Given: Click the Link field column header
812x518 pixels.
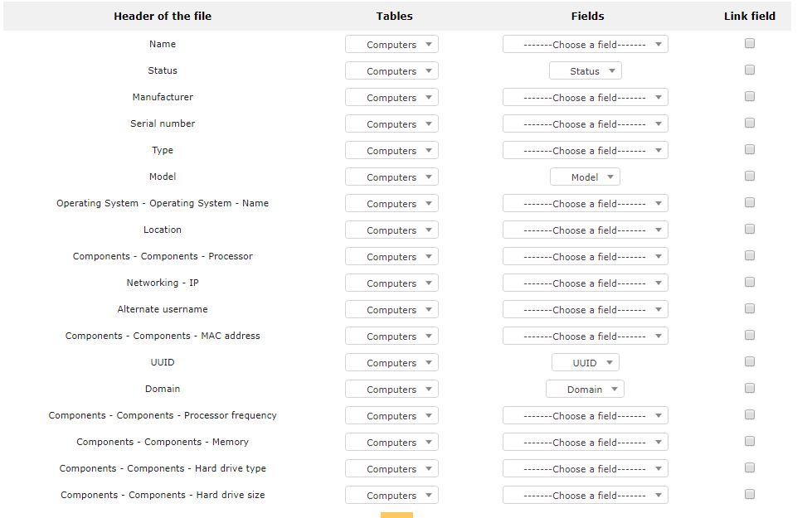Looking at the screenshot, I should tap(749, 16).
